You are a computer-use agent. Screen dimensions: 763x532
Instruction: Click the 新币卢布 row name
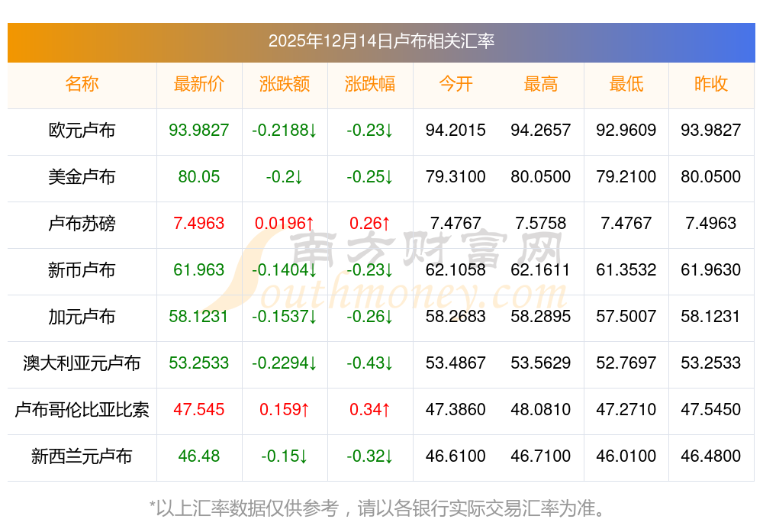tap(82, 269)
